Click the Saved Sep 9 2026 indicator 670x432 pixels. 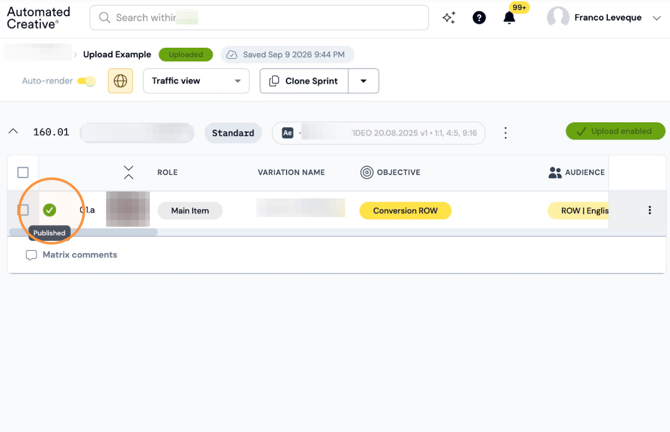pyautogui.click(x=287, y=55)
